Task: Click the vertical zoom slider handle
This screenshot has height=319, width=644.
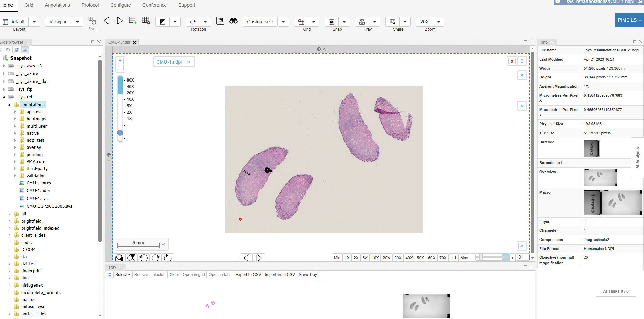Action: click(120, 133)
